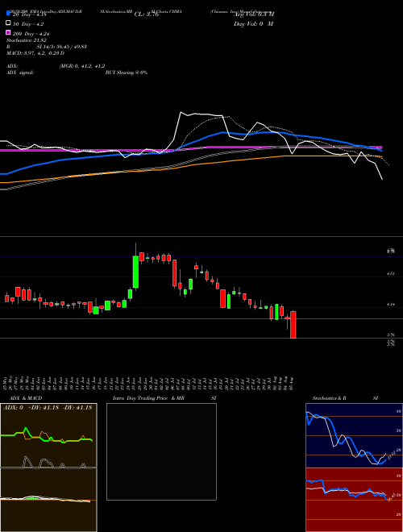Click the magenta 200 Day EMA legend swatch

8,32
